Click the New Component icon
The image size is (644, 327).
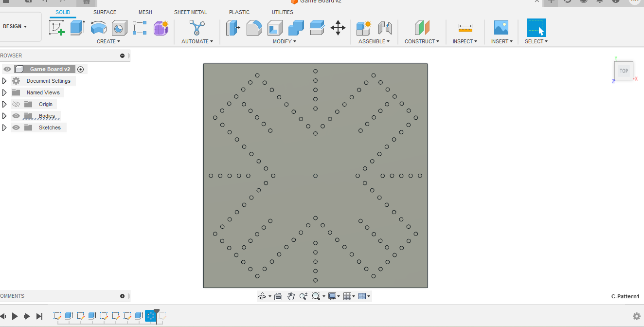click(363, 28)
